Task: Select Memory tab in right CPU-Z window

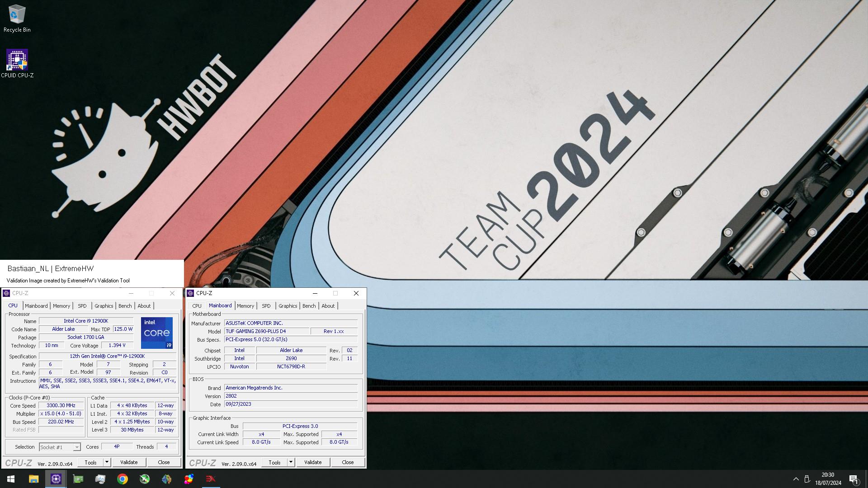Action: (x=245, y=306)
